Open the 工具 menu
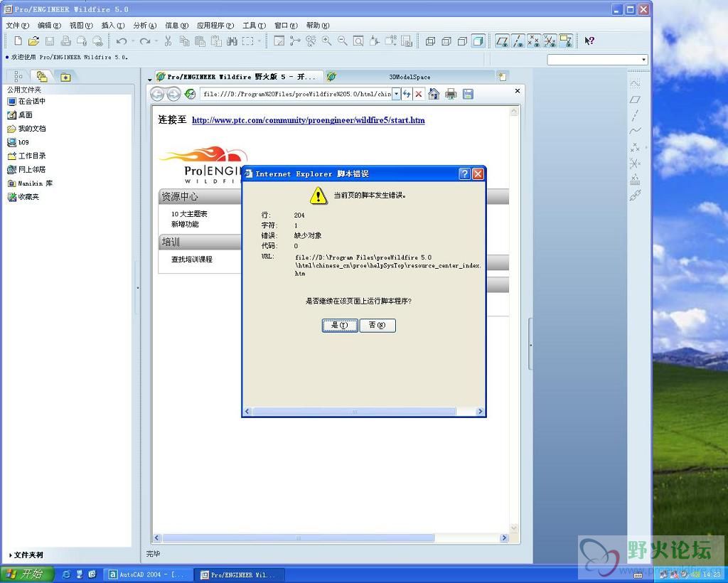Screen dimensions: 728x583 coord(254,26)
